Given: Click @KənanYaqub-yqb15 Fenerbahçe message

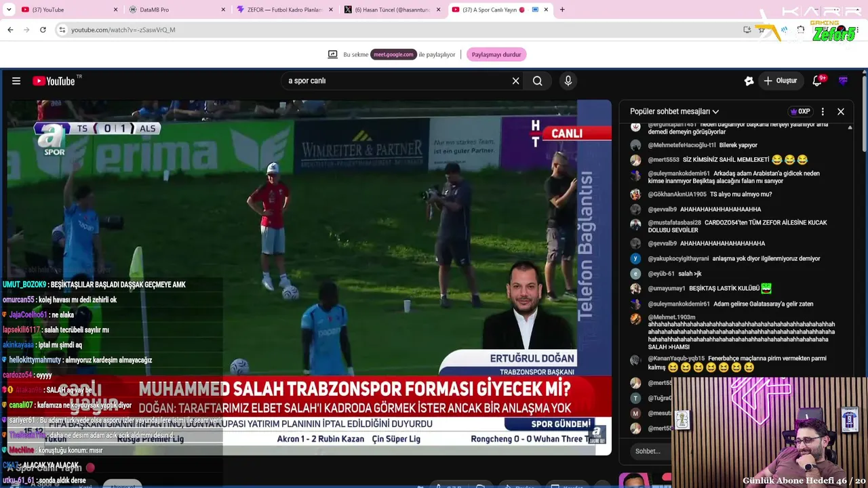Looking at the screenshot, I should (x=738, y=363).
